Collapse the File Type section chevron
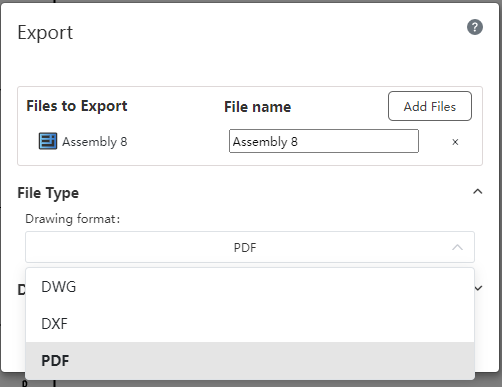502x387 pixels. (x=478, y=192)
